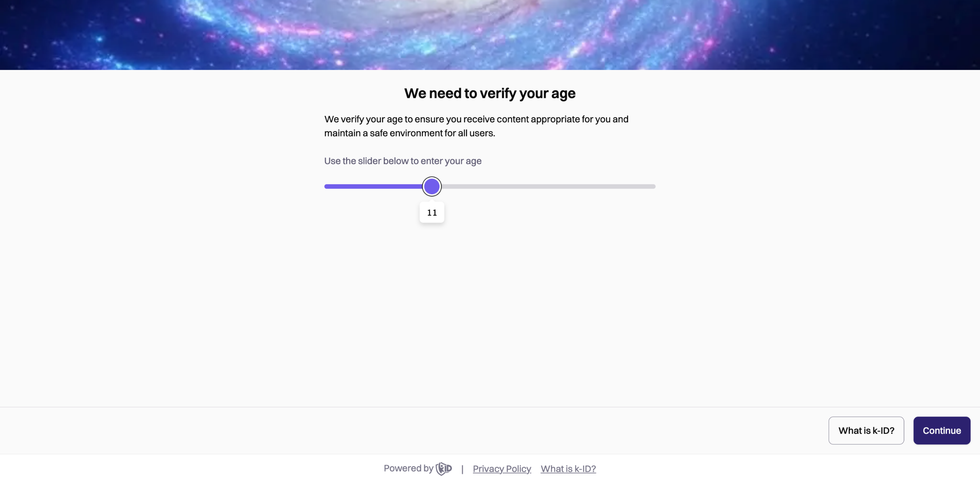The image size is (980, 483).
Task: Click the far-right end of the age slider
Action: click(x=654, y=187)
